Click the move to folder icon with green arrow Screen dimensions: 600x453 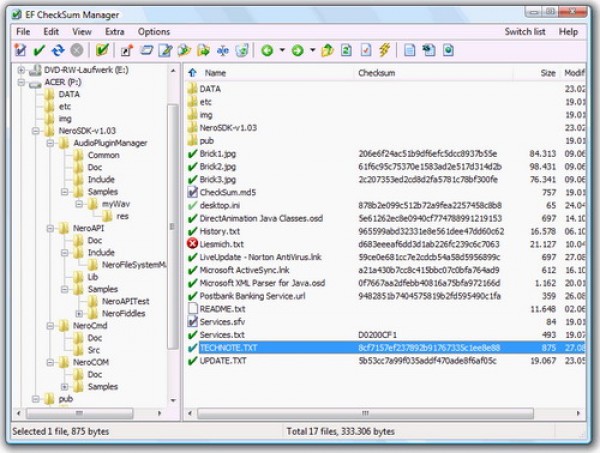point(204,50)
